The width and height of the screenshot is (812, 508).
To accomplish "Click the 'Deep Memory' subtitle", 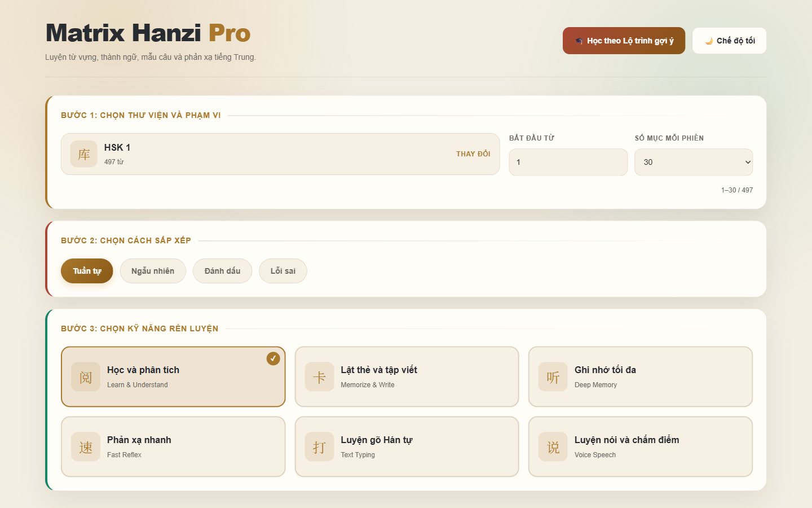I will (x=595, y=385).
